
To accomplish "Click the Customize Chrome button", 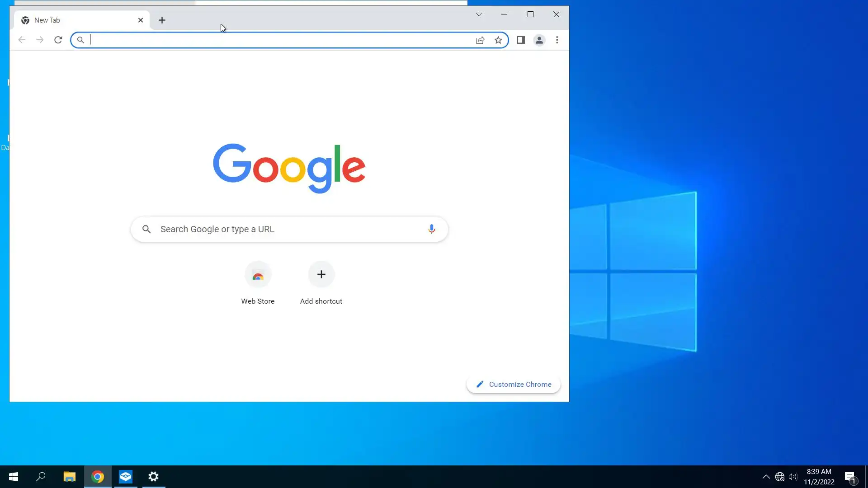I will click(514, 385).
